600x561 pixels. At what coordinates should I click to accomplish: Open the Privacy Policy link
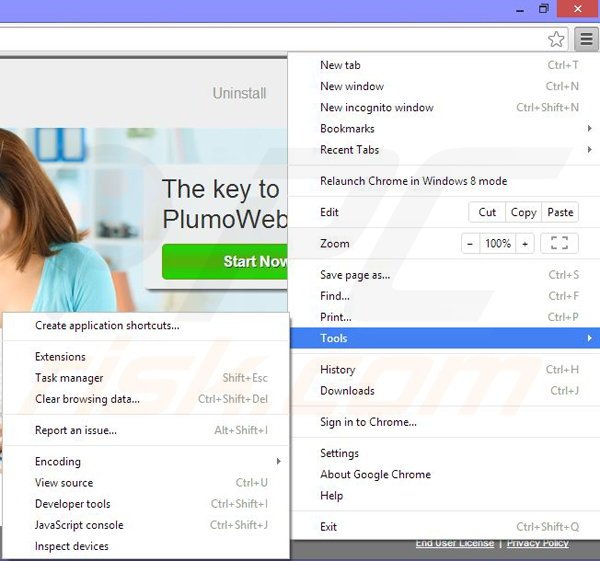point(538,543)
